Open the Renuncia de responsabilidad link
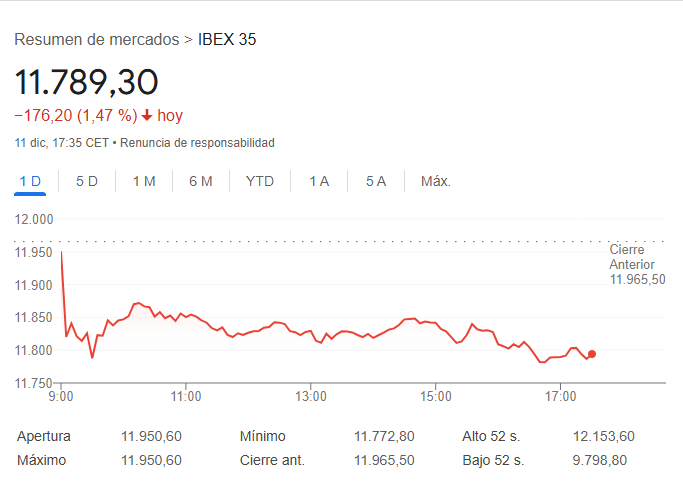Image resolution: width=683 pixels, height=488 pixels. 198,143
